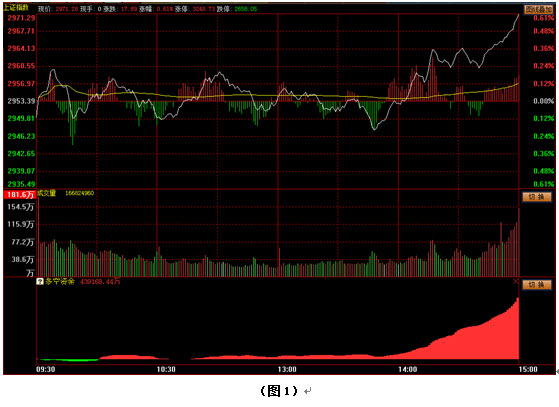This screenshot has height=407, width=559.
Task: Click the 图1 caption below the chart
Action: [x=280, y=391]
